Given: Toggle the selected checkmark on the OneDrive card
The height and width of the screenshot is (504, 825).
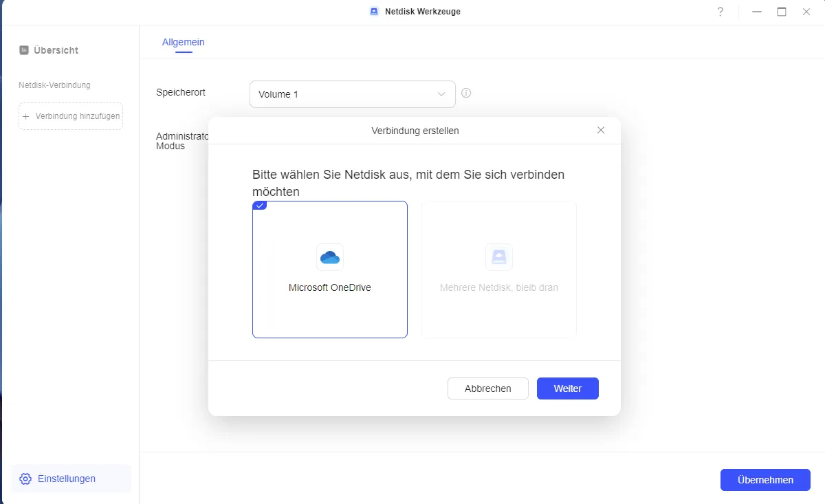Looking at the screenshot, I should pyautogui.click(x=260, y=206).
